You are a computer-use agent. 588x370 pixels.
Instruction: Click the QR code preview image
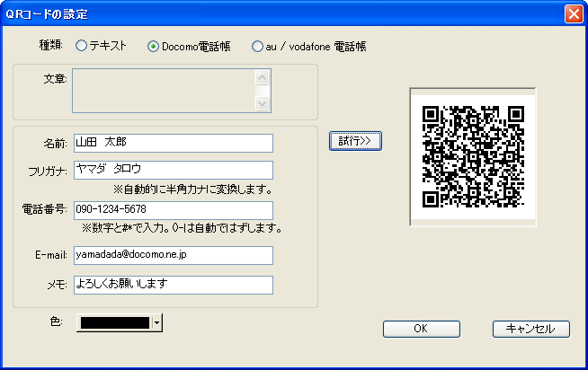[473, 157]
